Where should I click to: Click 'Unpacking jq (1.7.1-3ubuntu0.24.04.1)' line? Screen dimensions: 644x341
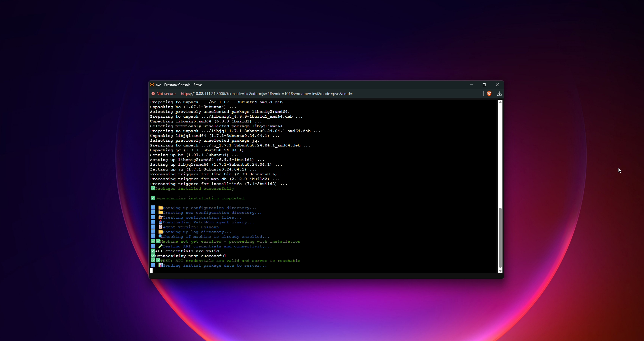(202, 150)
